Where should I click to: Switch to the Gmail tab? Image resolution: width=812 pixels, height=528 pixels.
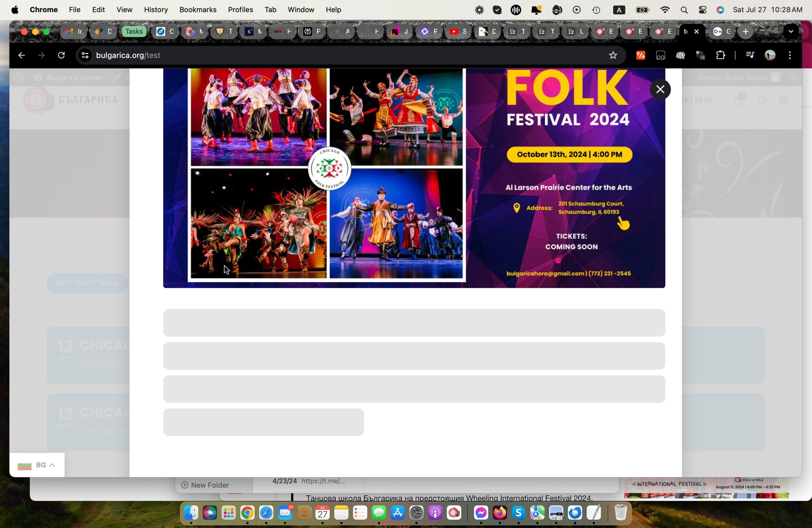click(74, 32)
